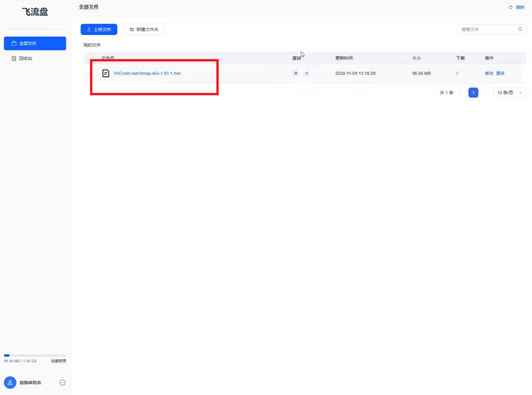Image resolution: width=532 pixels, height=395 pixels.
Task: Click the 飞流盘 logo
Action: 35,12
